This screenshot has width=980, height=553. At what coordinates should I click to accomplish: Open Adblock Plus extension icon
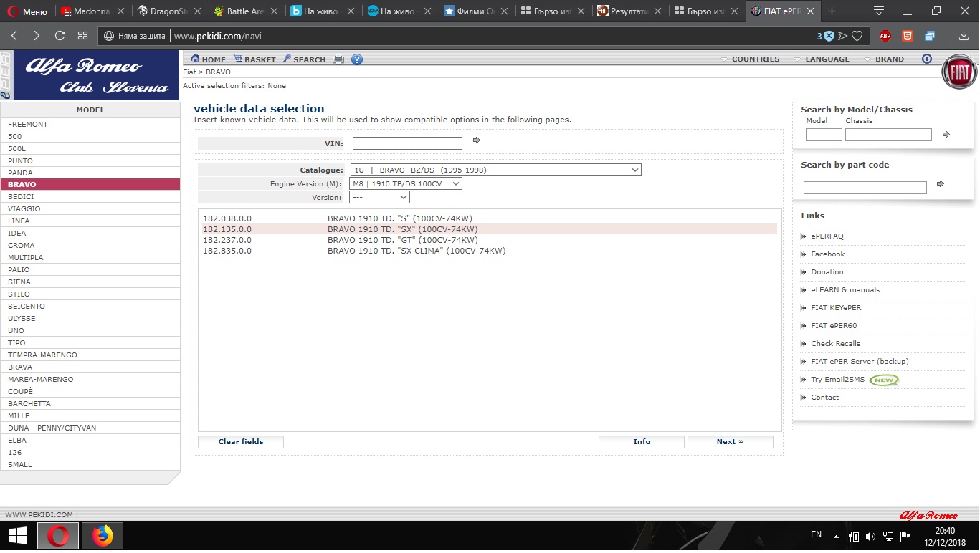(x=885, y=36)
